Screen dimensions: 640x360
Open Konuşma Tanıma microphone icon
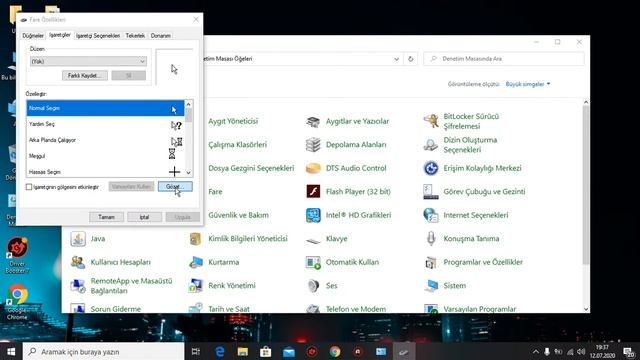431,238
